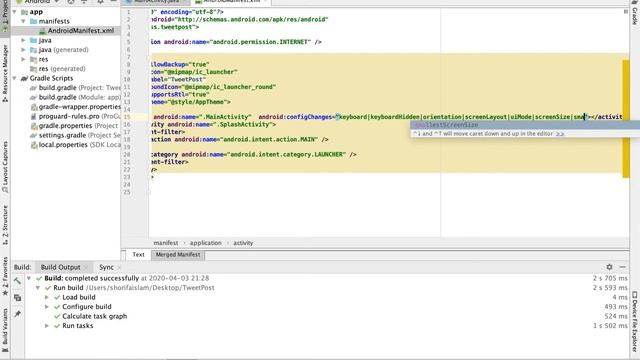This screenshot has height=360, width=640.
Task: Open local.properties file
Action: (x=80, y=145)
